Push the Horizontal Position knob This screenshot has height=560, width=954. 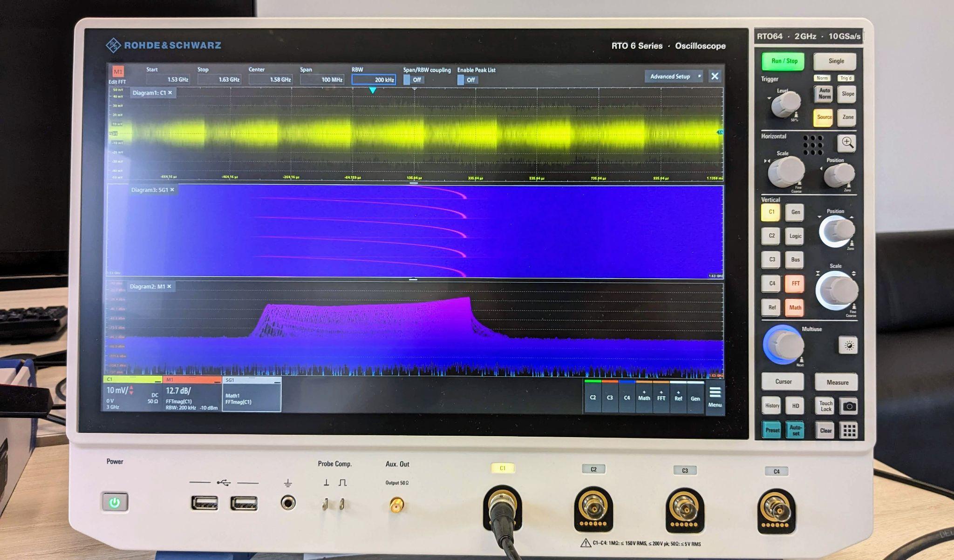coord(839,175)
